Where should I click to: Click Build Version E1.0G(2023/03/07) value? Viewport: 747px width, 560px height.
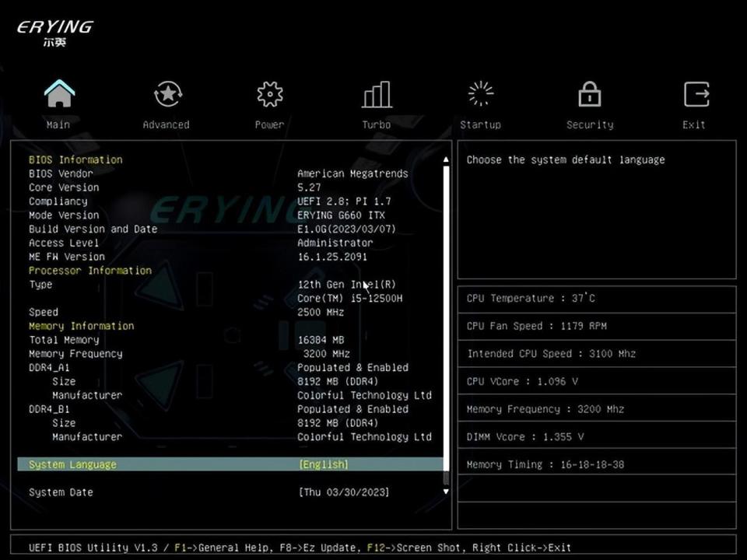point(346,229)
